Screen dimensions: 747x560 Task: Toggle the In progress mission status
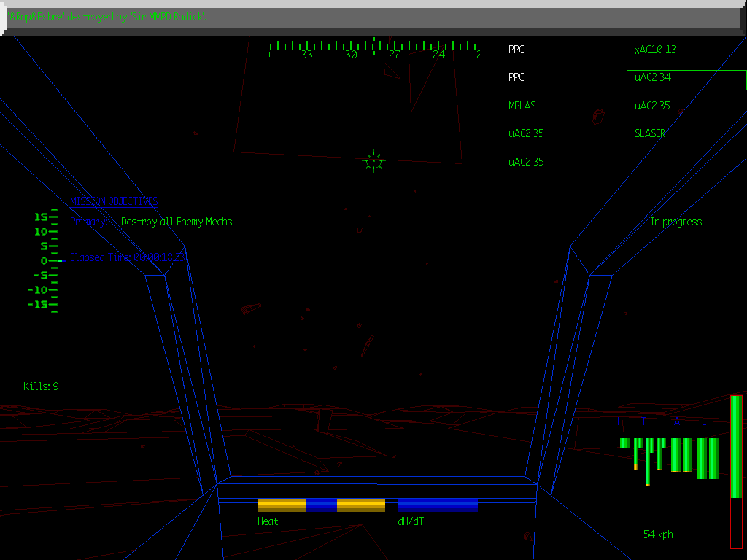pos(676,222)
